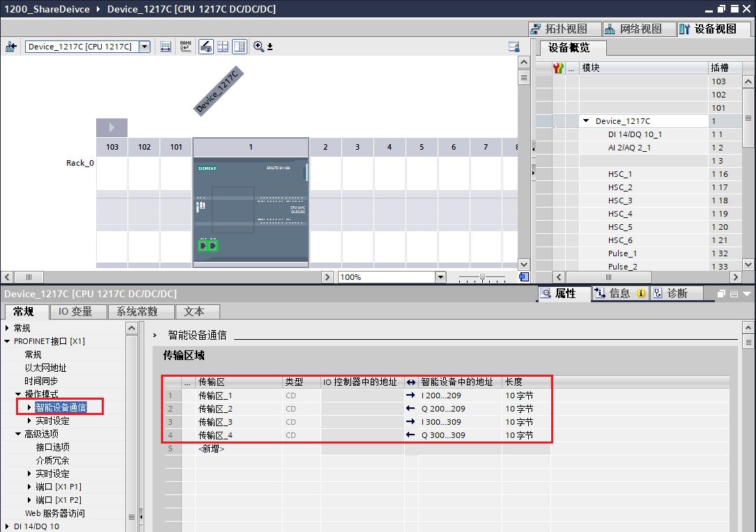Image resolution: width=756 pixels, height=532 pixels.
Task: Click the direction arrows icon in table header
Action: 411,382
